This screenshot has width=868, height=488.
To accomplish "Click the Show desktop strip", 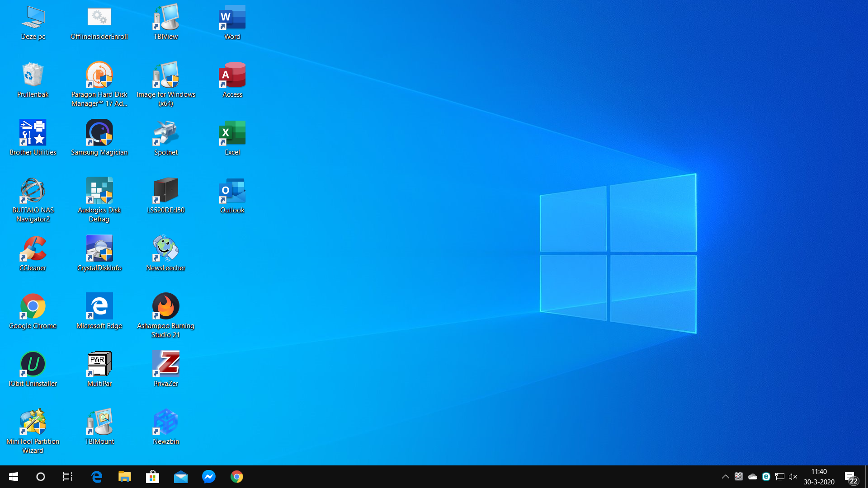I will click(866, 477).
